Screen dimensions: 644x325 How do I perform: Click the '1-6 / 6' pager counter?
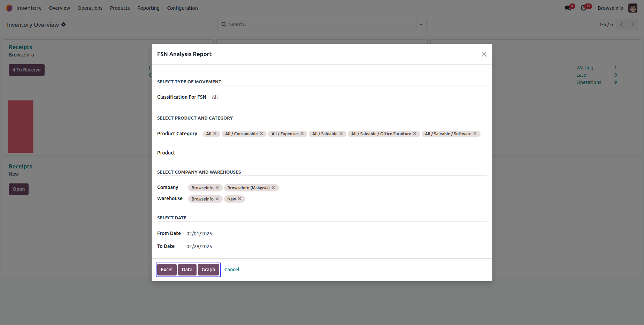(x=606, y=24)
